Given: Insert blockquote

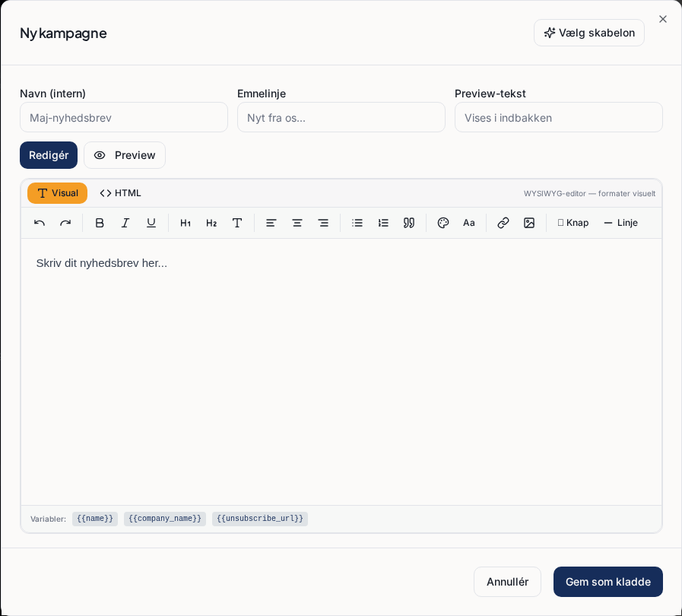Looking at the screenshot, I should 409,223.
